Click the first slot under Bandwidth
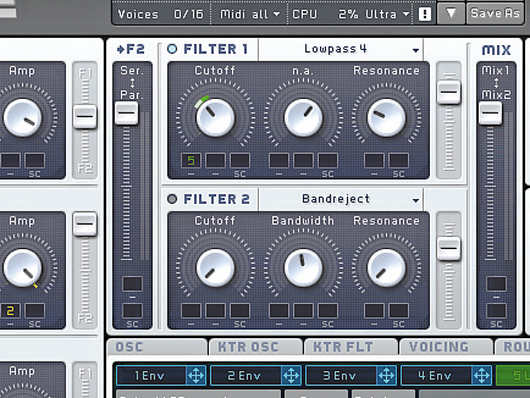The image size is (530, 398). (x=279, y=310)
